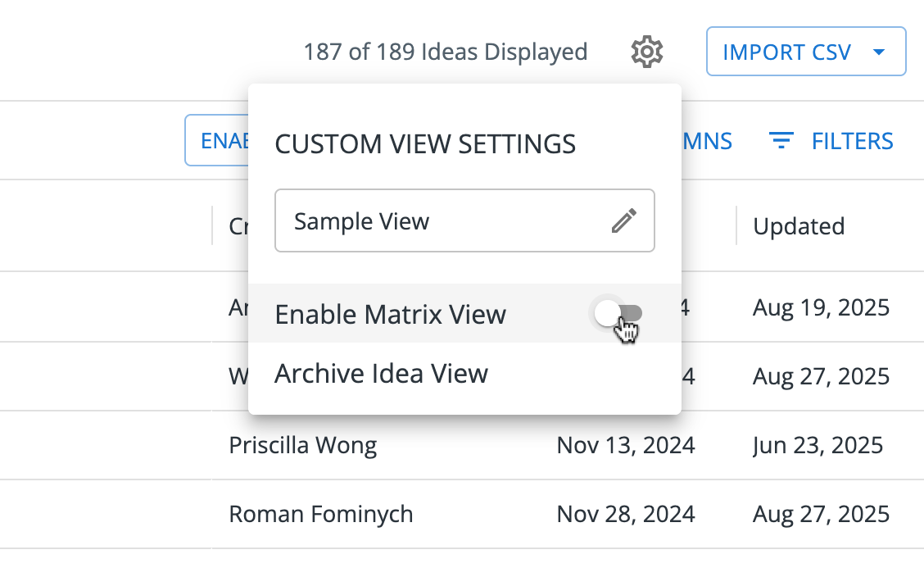Click the edit icon inside the view name field
924x568 pixels.
coord(625,220)
